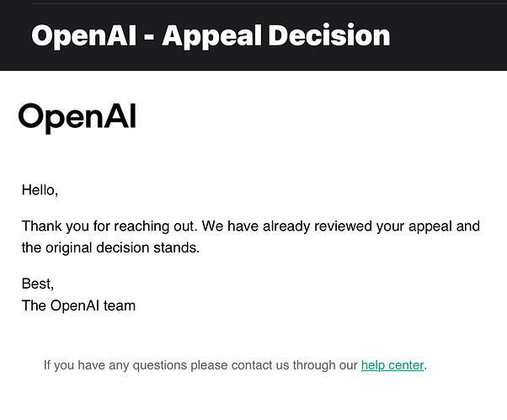Screen dimensions: 507x420
Task: Click 'Appeal Decision' in the dark header
Action: 276,36
